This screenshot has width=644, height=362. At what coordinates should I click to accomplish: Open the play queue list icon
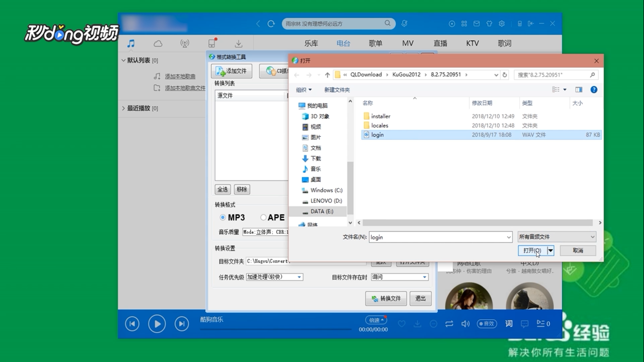543,324
